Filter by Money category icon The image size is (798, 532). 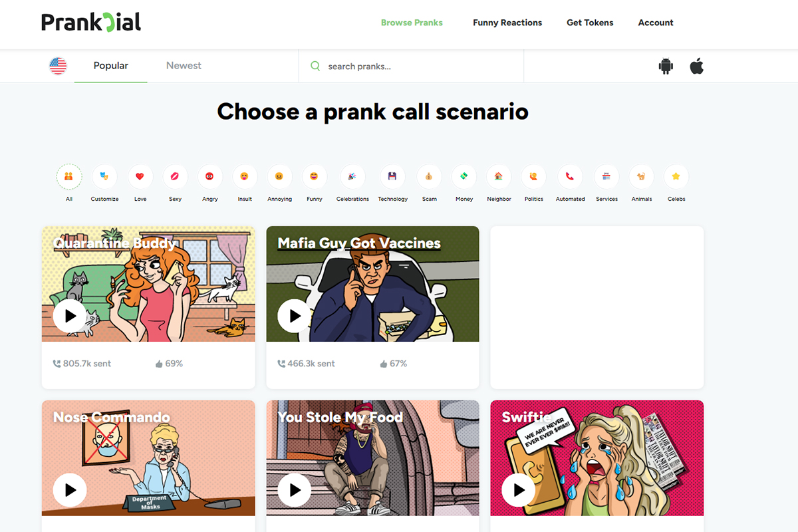[464, 177]
